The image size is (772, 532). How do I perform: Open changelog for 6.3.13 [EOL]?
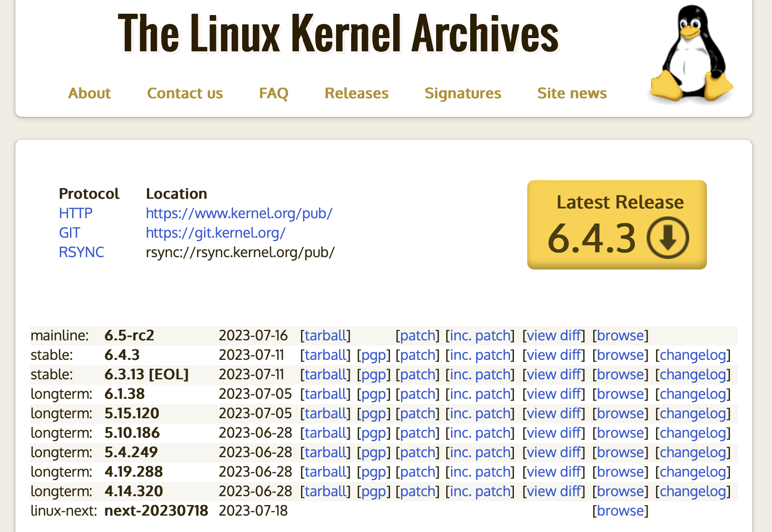pyautogui.click(x=693, y=374)
